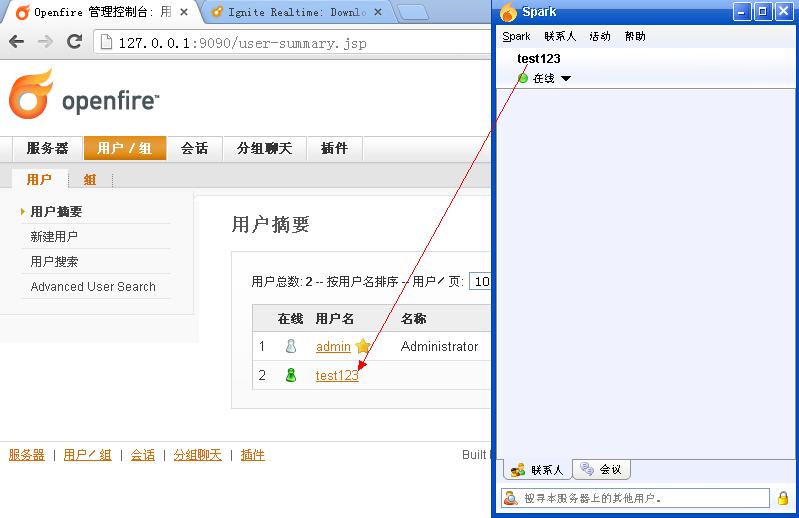Select the 用户 / 组 main tab
799x518 pixels.
click(x=125, y=148)
